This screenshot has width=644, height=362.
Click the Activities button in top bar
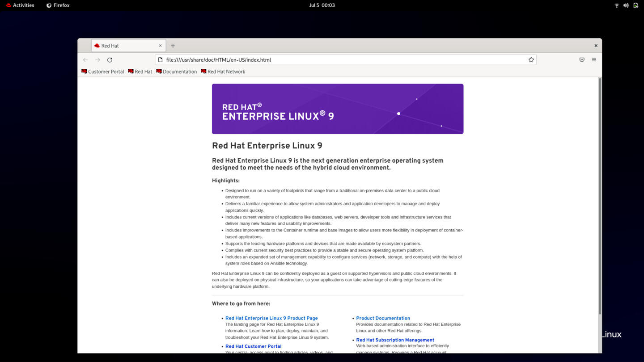coord(20,5)
